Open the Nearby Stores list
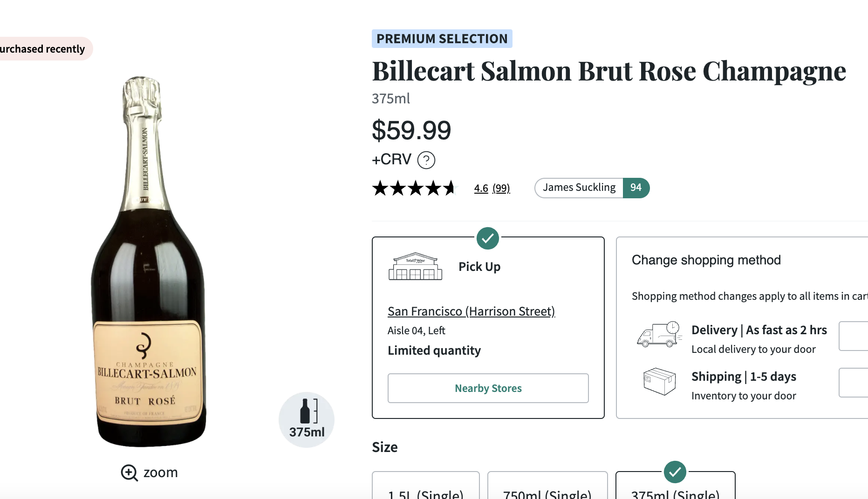 point(488,388)
